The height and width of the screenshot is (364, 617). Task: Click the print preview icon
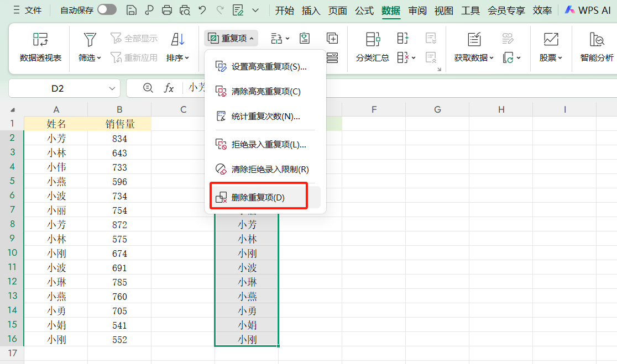[184, 10]
